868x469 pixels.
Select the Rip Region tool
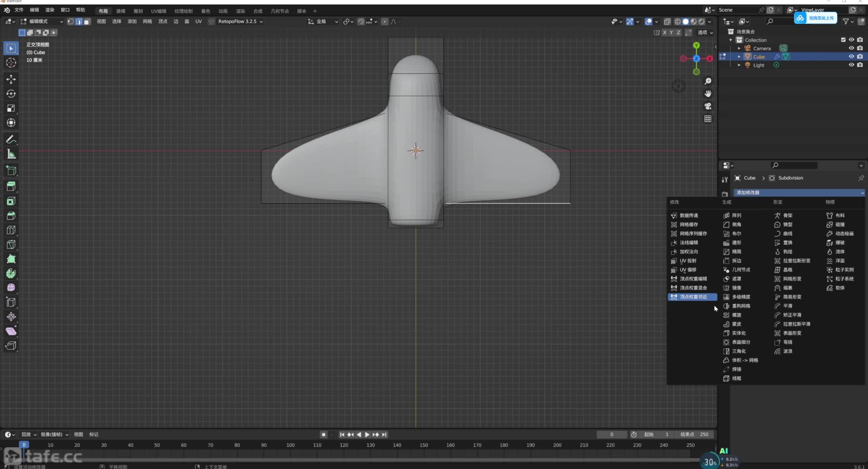pos(11,346)
